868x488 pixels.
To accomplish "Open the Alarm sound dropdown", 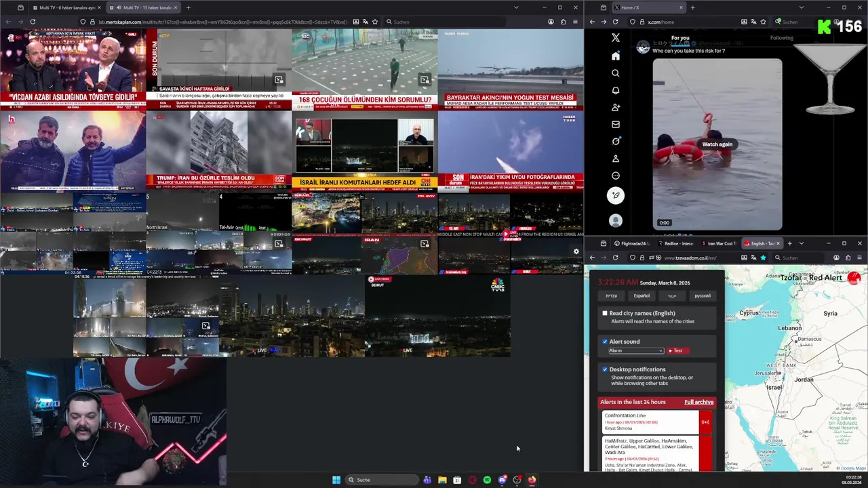I will pyautogui.click(x=635, y=350).
